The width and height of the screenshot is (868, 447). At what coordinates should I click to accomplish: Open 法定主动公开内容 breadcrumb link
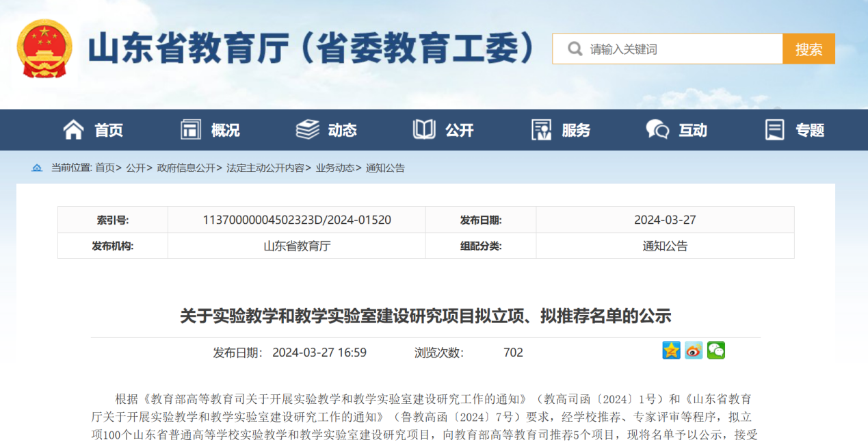coord(265,168)
